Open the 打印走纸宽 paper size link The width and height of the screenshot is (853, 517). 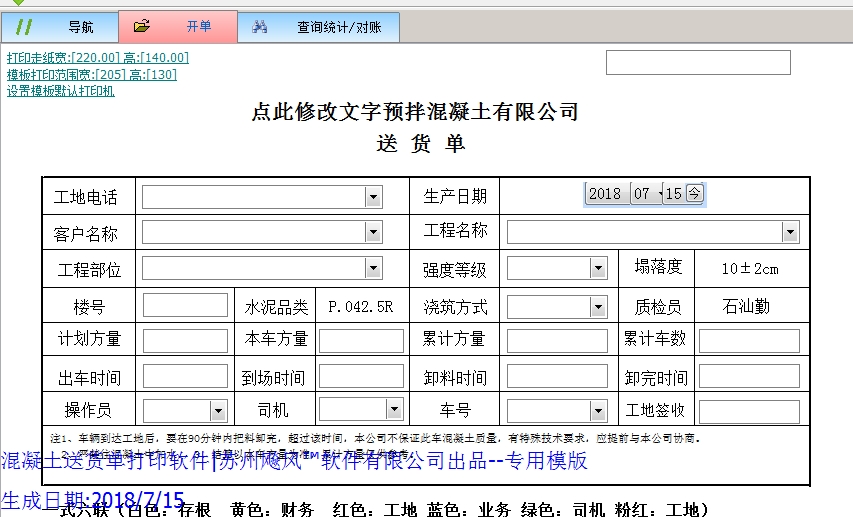pos(98,58)
